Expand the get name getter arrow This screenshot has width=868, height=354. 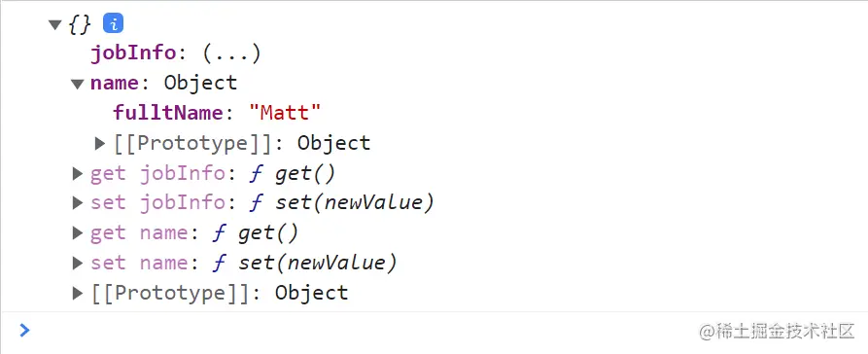tap(78, 233)
